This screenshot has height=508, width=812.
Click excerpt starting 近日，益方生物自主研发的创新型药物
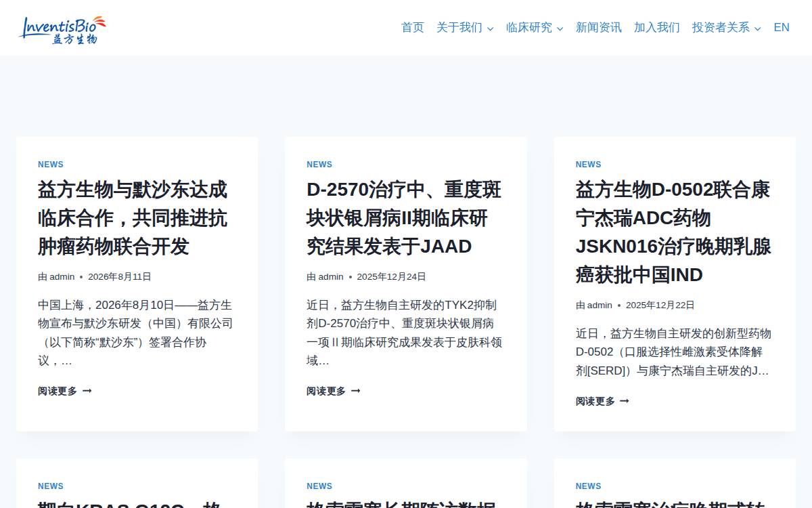click(673, 352)
